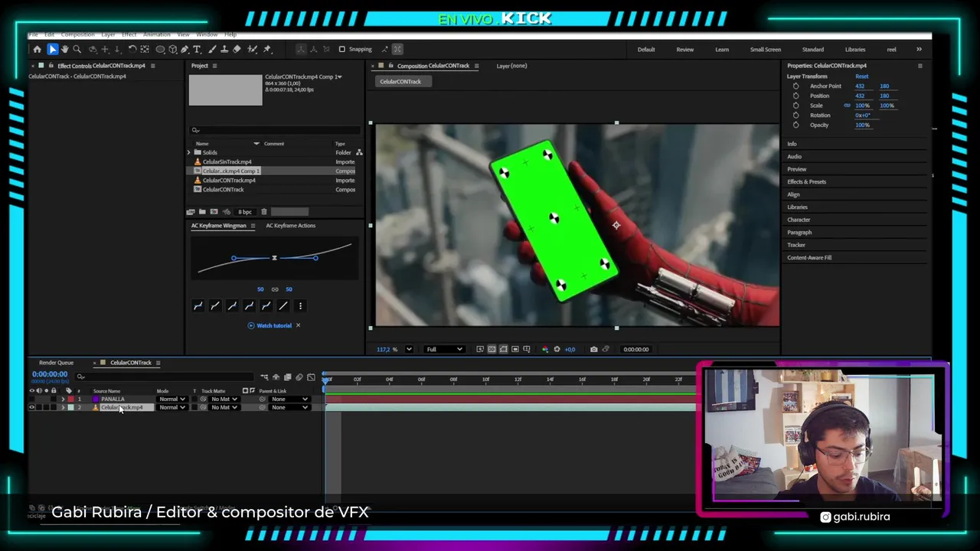Screen dimensions: 980x551
Task: Open the Full resolution dropdown
Action: tap(444, 350)
